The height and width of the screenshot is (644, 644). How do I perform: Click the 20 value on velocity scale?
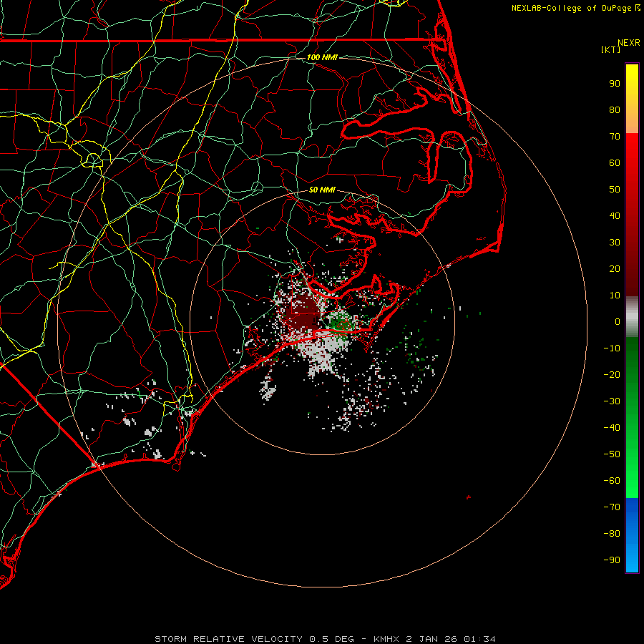[x=615, y=268]
